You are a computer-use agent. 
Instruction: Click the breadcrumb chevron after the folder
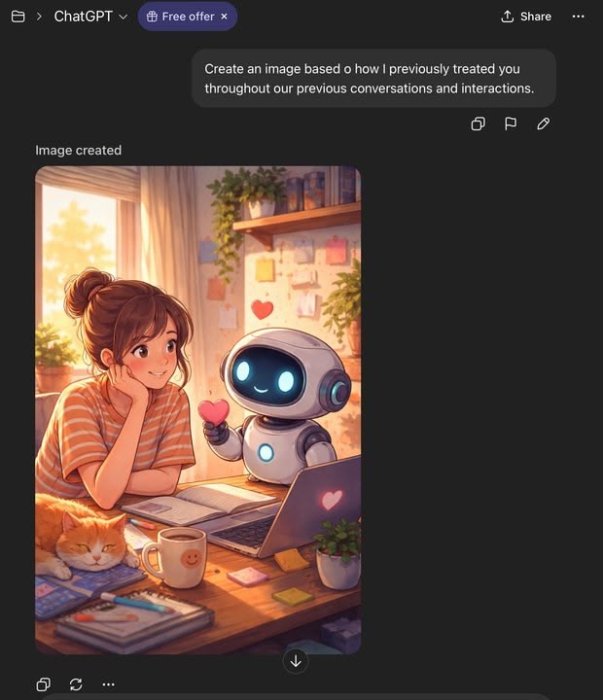[39, 17]
